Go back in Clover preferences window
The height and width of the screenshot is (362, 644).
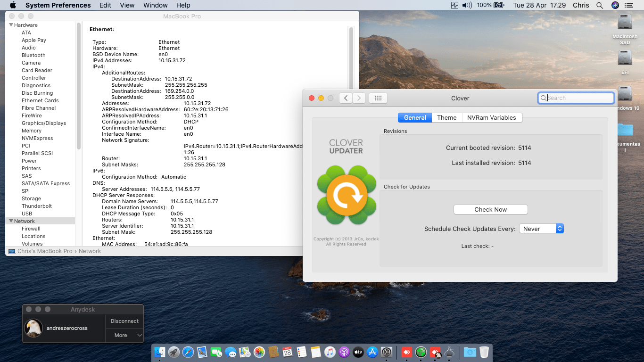pos(346,98)
